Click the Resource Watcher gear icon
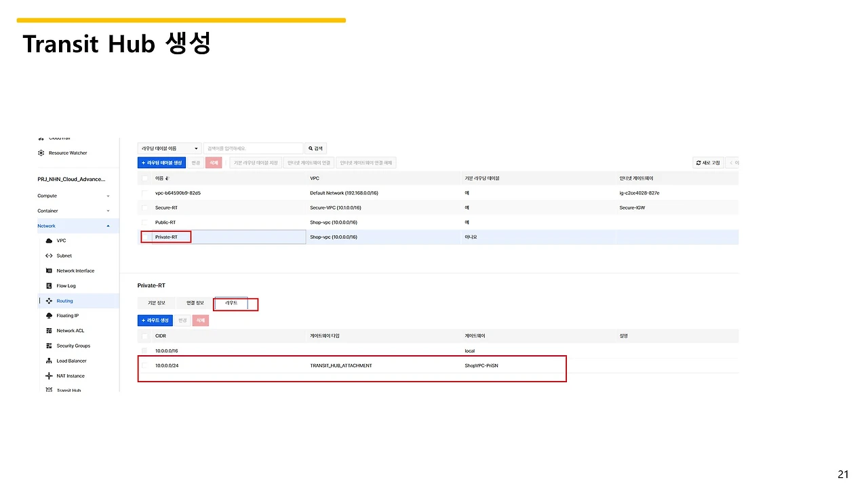868x488 pixels. click(41, 153)
